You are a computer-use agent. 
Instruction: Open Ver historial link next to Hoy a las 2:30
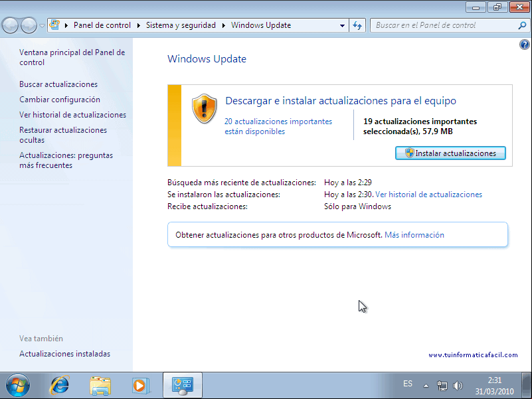(x=428, y=195)
